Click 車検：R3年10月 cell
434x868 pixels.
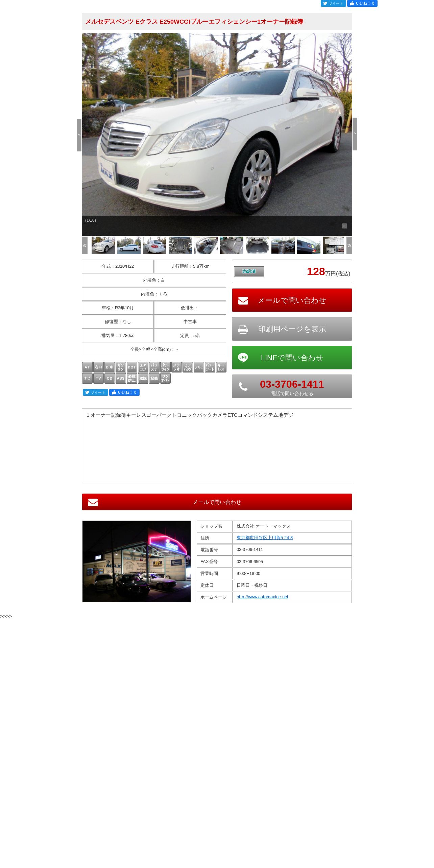pos(118,308)
